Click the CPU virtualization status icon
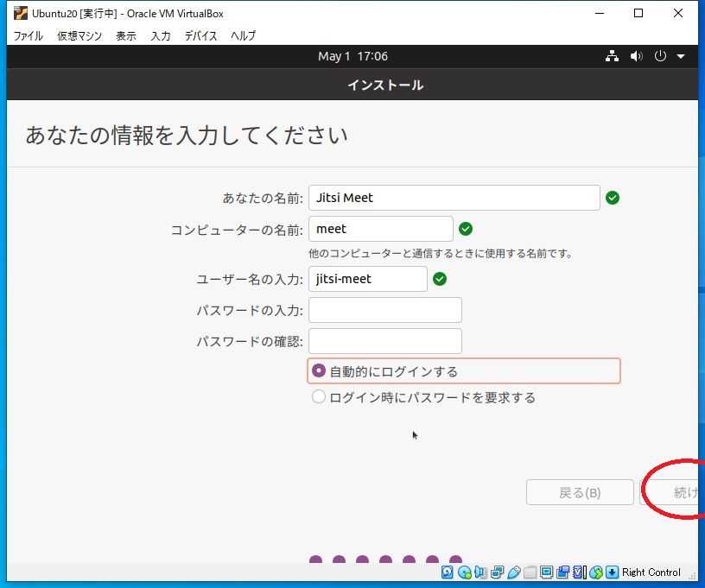The image size is (705, 588). pos(579,572)
